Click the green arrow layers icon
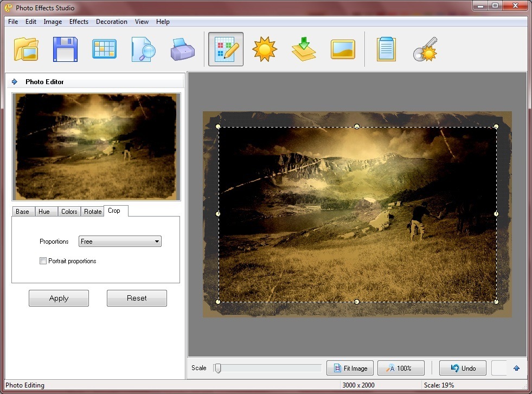Screen dimensions: 532x394 point(303,48)
